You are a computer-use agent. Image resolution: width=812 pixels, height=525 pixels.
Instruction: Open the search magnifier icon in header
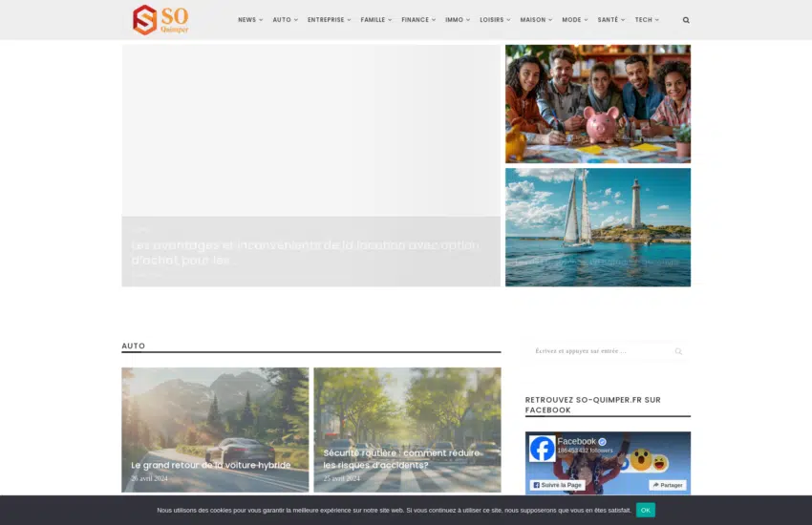[686, 20]
